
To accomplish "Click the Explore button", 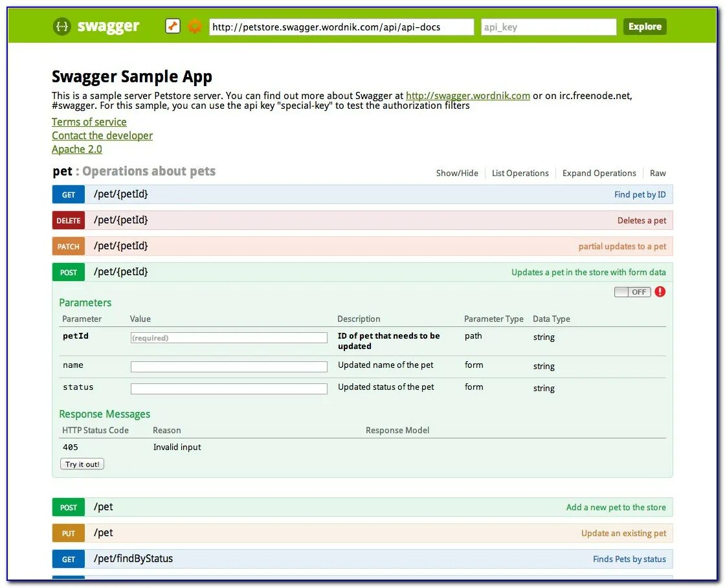I will [645, 27].
